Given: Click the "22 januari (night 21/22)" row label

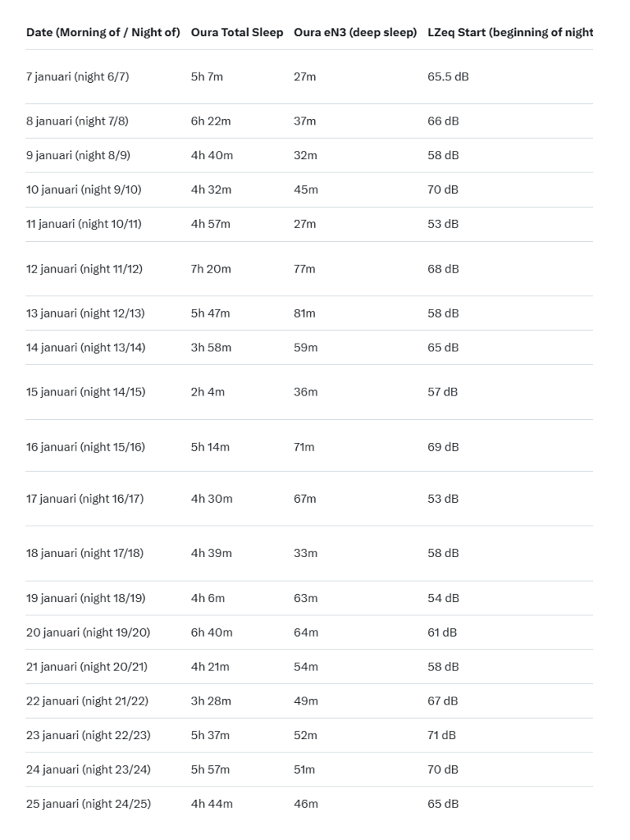Looking at the screenshot, I should 87,701.
